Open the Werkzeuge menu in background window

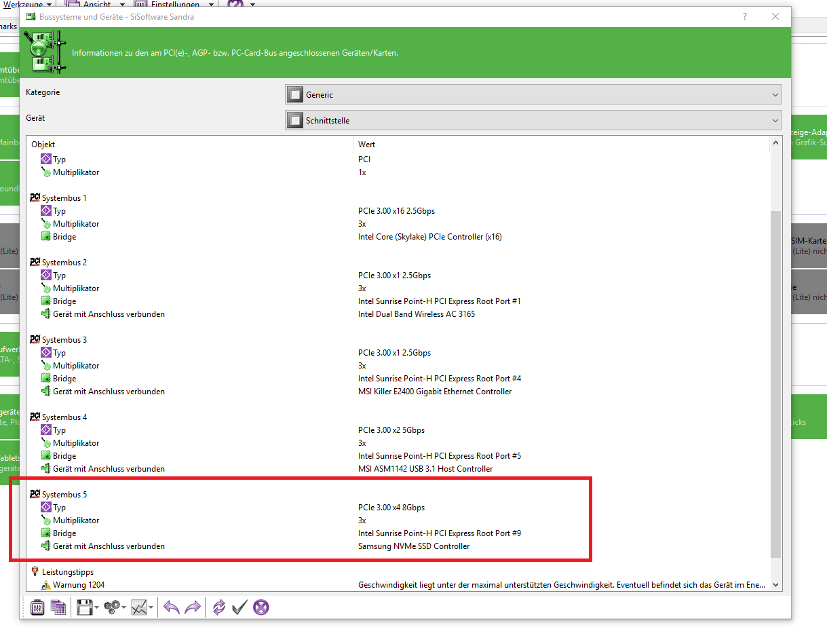coord(28,4)
